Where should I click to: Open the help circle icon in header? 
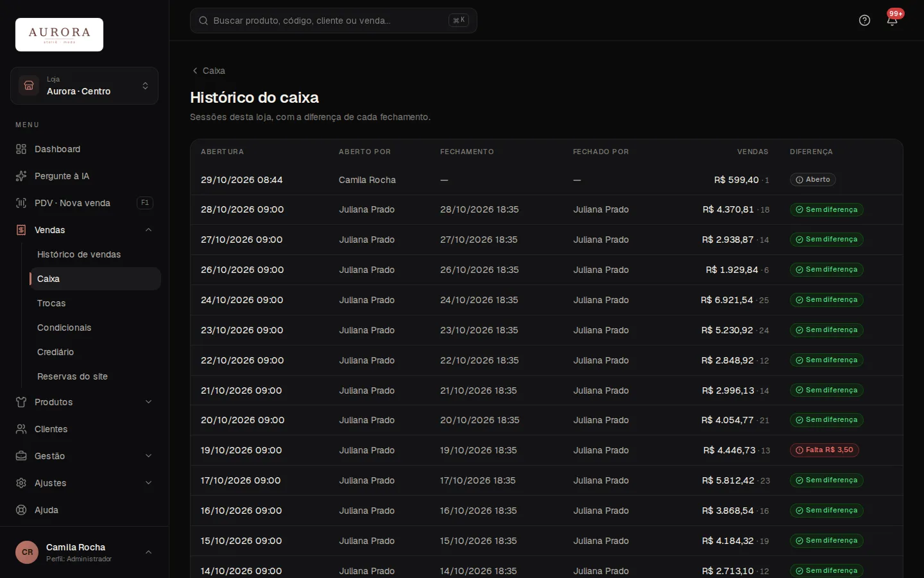864,21
